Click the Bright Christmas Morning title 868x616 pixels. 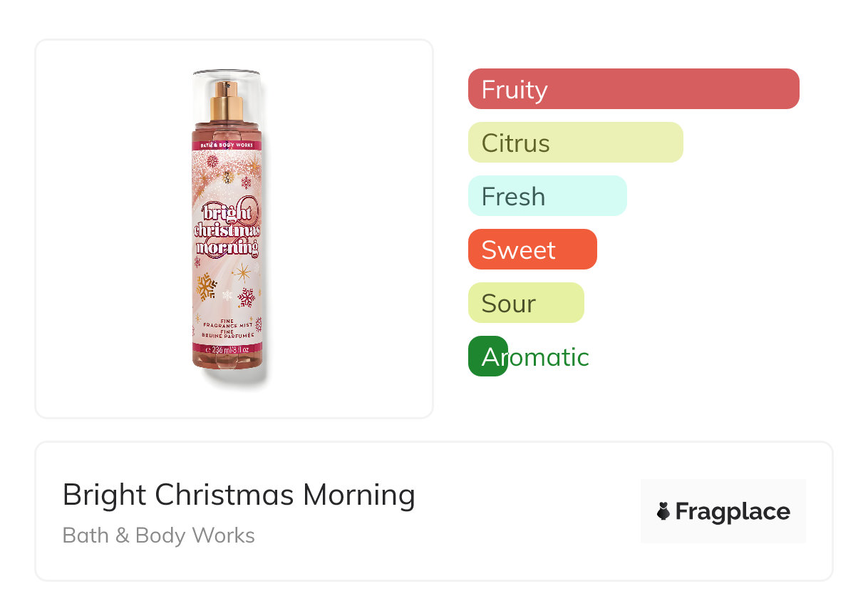[239, 495]
